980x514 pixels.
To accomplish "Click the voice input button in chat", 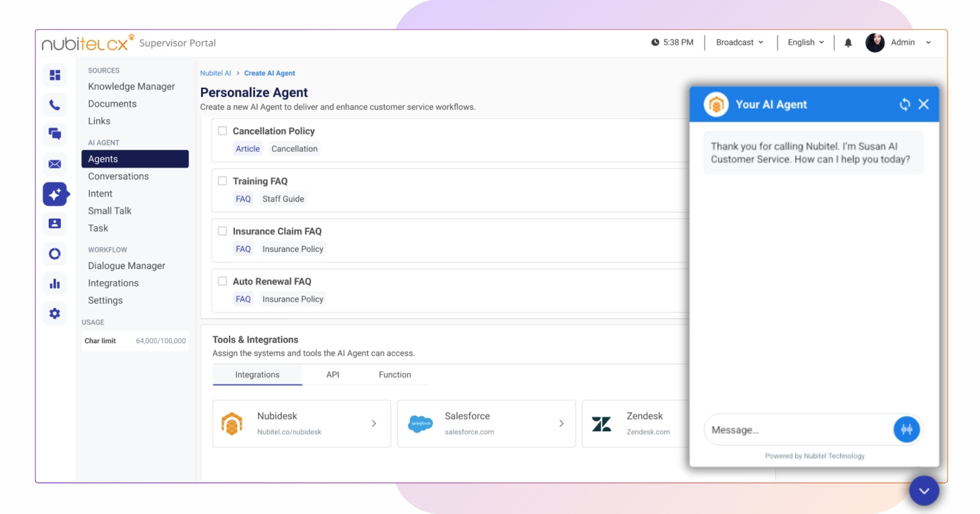I will click(x=906, y=430).
